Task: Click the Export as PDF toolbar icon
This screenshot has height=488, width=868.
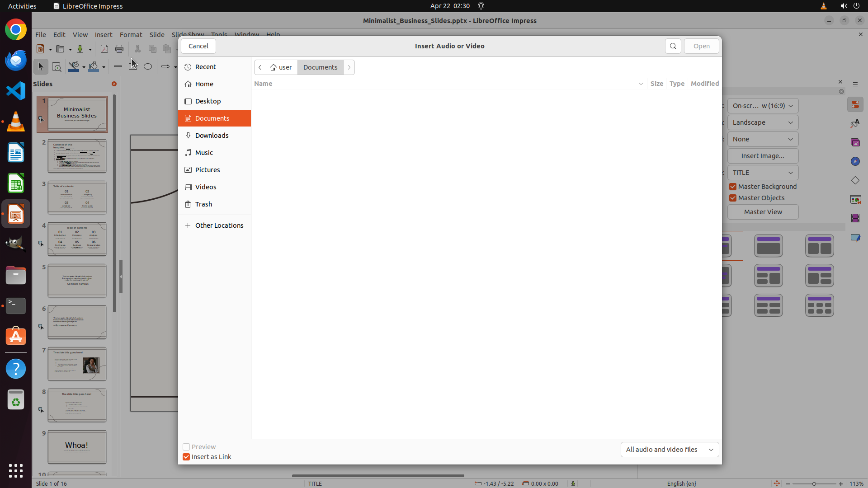Action: [x=104, y=49]
